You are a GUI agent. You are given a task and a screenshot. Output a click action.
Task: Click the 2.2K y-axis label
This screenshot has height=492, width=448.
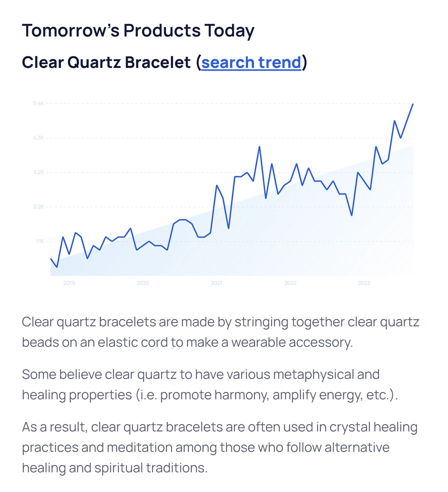point(38,207)
